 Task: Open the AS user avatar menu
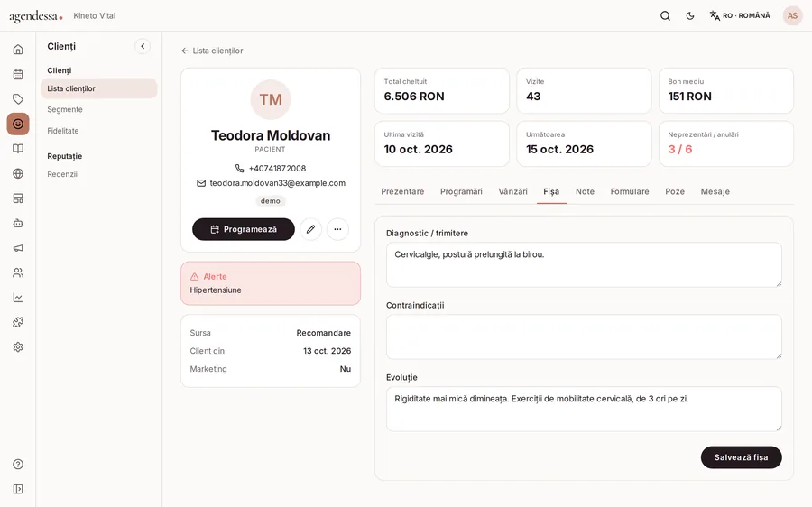pyautogui.click(x=792, y=15)
